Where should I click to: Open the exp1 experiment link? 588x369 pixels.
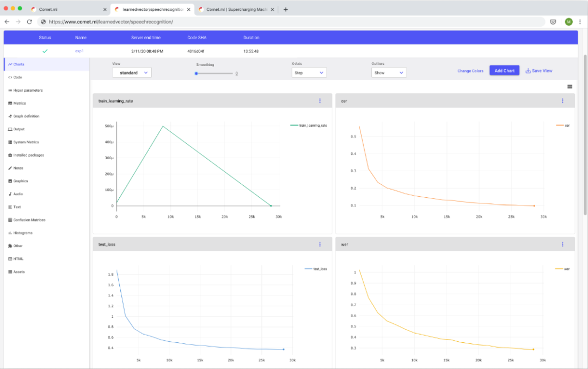tap(79, 51)
